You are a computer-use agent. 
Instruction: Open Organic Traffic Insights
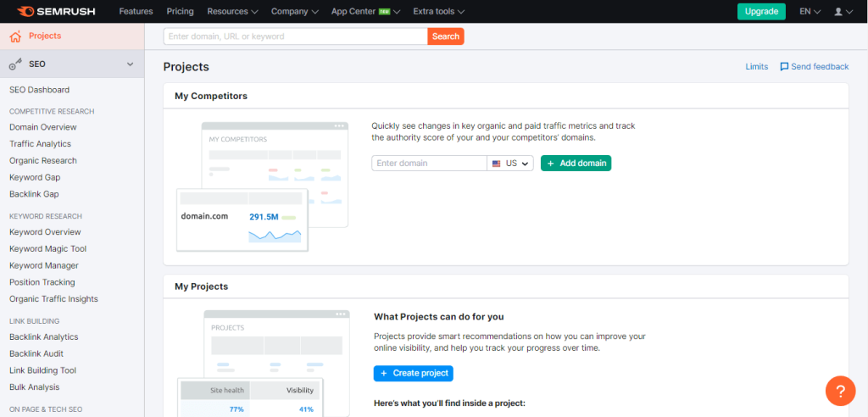[x=53, y=298]
